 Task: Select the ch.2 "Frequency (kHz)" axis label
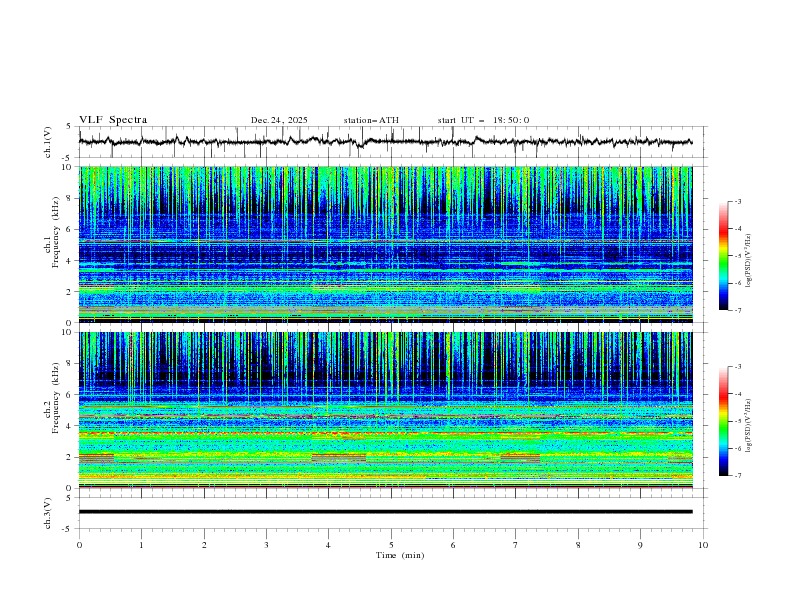[56, 398]
